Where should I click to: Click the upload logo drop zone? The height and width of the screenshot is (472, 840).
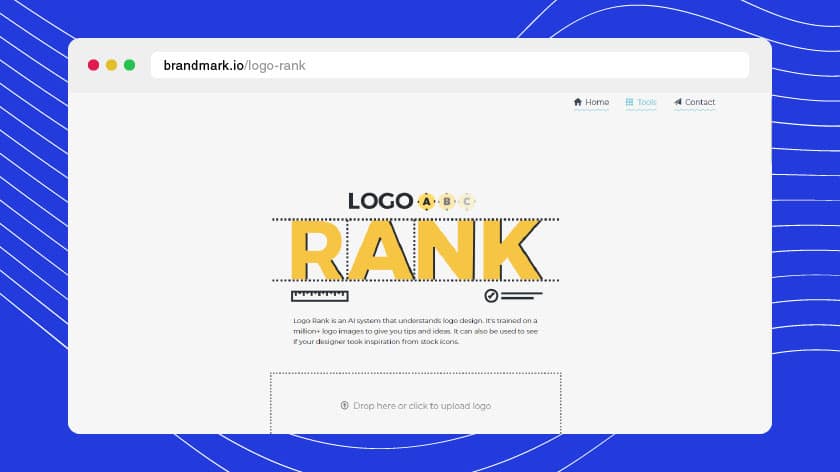pos(416,403)
